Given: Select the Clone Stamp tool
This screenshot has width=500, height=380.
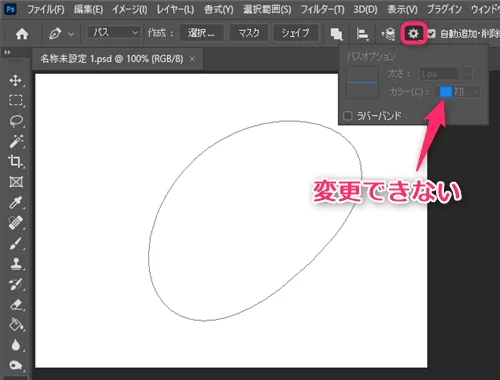Looking at the screenshot, I should point(16,264).
